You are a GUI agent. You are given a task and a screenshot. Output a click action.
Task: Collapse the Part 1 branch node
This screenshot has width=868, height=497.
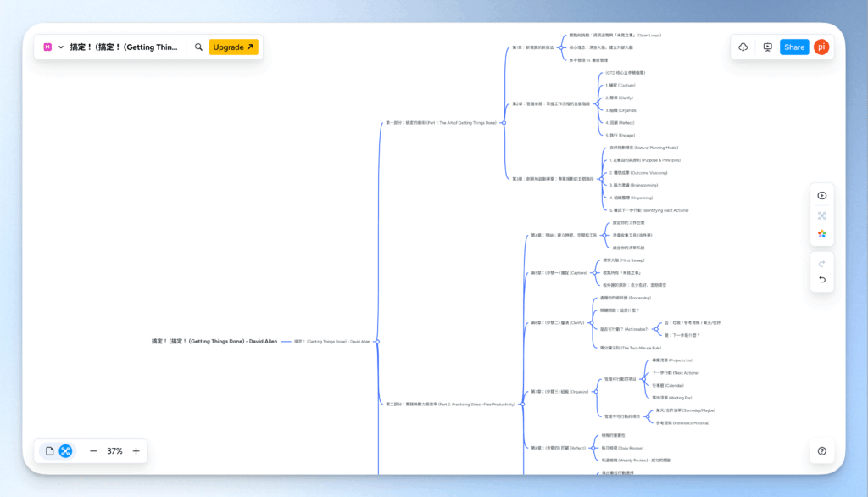tap(503, 123)
